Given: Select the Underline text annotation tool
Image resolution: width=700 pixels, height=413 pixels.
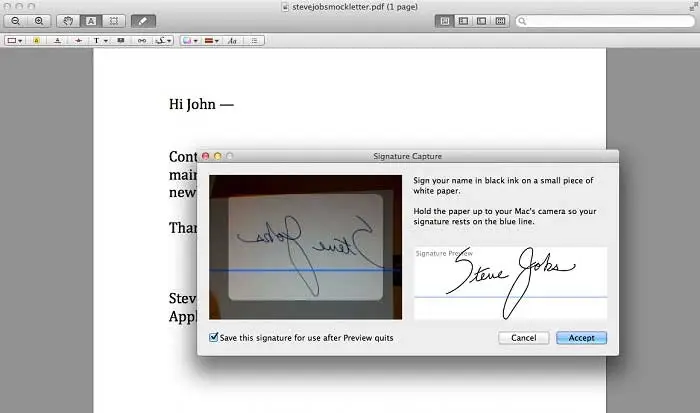Looking at the screenshot, I should click(x=58, y=41).
